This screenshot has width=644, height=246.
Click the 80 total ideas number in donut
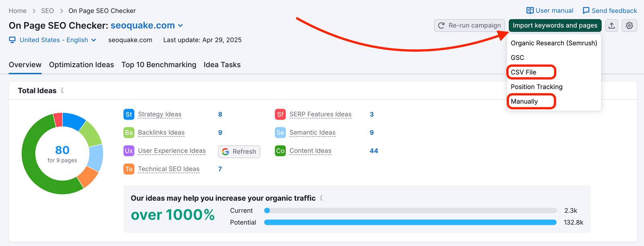tap(62, 150)
